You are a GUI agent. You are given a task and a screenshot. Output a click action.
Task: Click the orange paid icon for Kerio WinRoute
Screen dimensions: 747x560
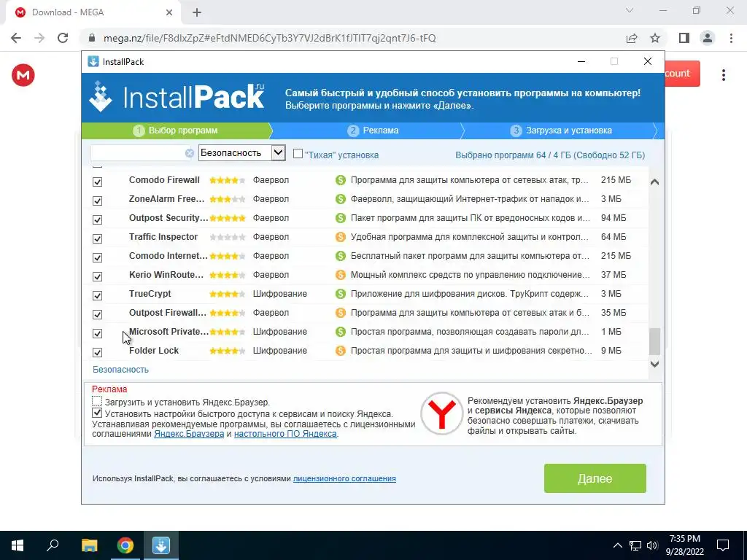coord(340,275)
